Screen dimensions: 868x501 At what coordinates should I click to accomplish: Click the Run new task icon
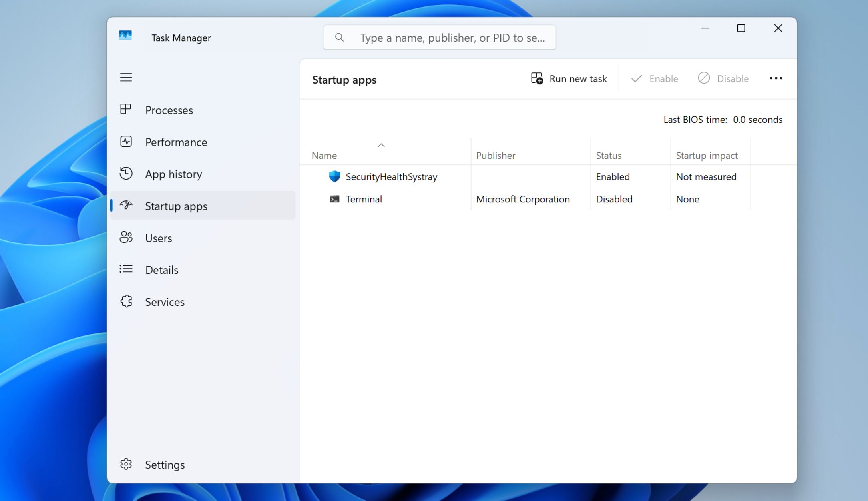coord(537,78)
